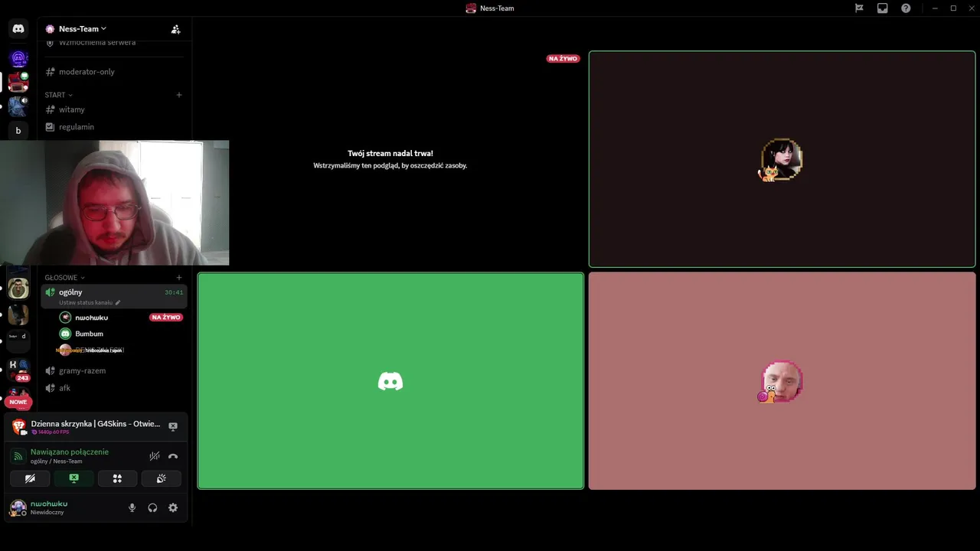Image resolution: width=980 pixels, height=551 pixels.
Task: Open the call timer 30:41
Action: click(x=174, y=292)
